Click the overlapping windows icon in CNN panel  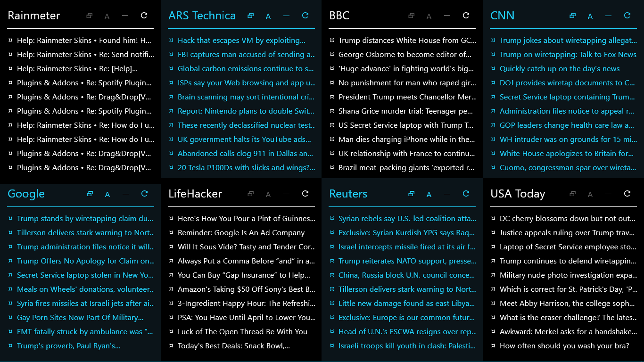[x=573, y=16]
